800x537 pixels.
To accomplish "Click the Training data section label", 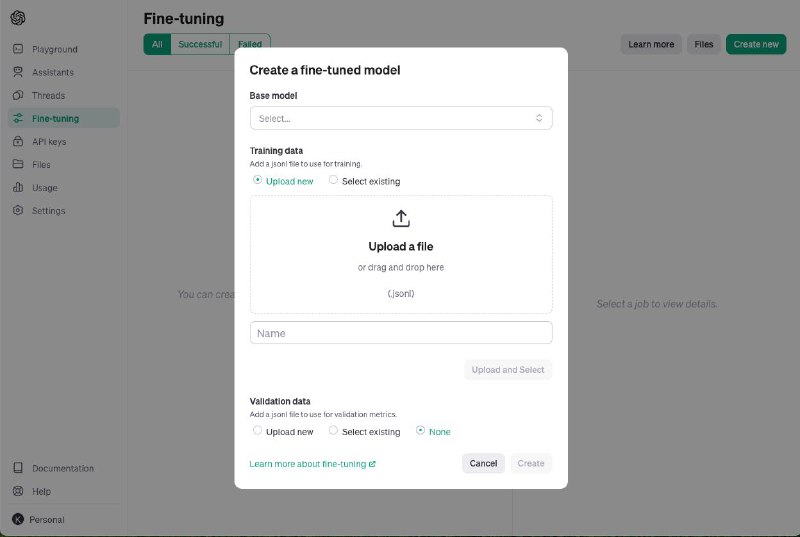I will pos(276,150).
